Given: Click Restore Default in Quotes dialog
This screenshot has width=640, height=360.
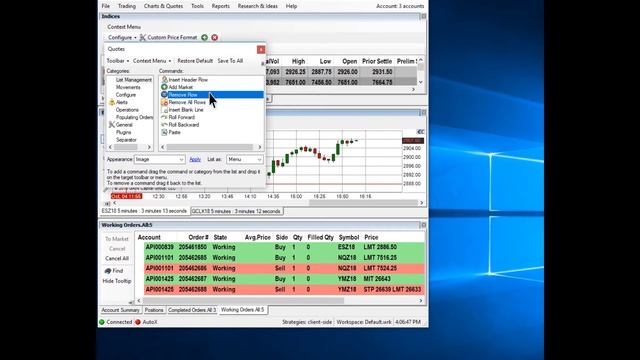Looking at the screenshot, I should coord(195,61).
